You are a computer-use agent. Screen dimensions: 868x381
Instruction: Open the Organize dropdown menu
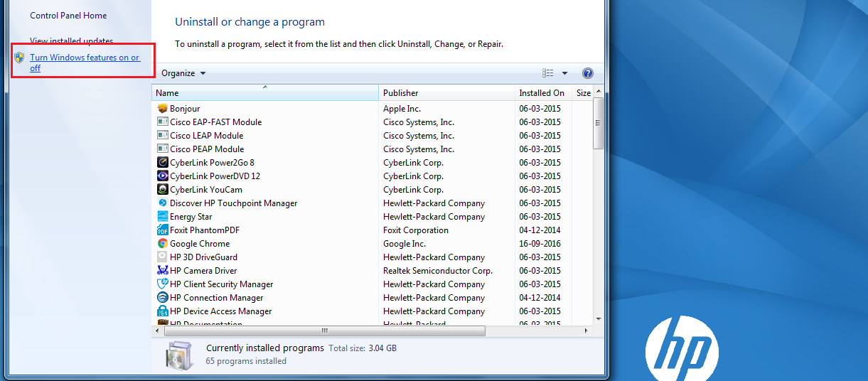pyautogui.click(x=183, y=73)
